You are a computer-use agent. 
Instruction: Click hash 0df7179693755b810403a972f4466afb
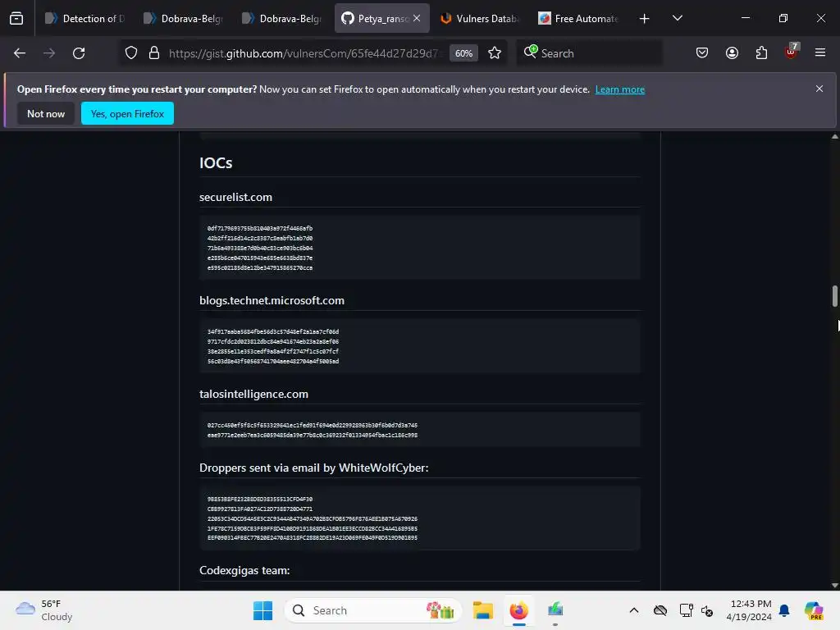click(260, 228)
